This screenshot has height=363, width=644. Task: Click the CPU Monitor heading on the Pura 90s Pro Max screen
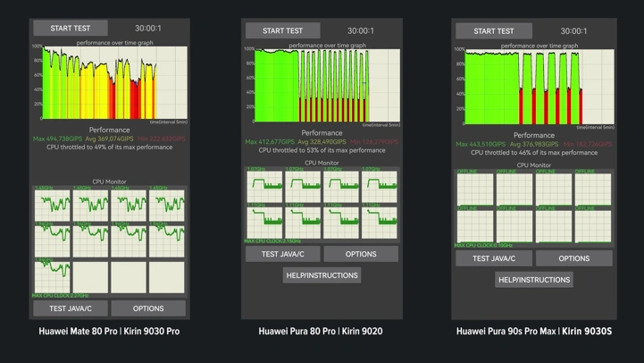click(x=534, y=165)
